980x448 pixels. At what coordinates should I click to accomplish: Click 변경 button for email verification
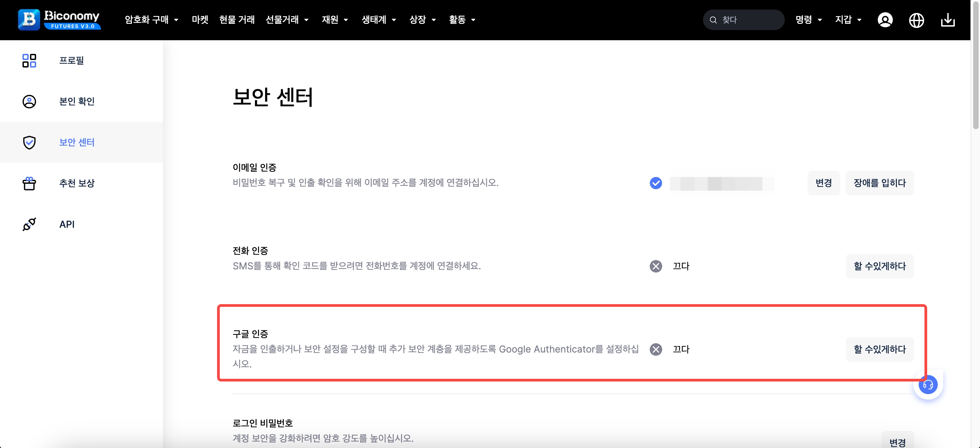(824, 183)
